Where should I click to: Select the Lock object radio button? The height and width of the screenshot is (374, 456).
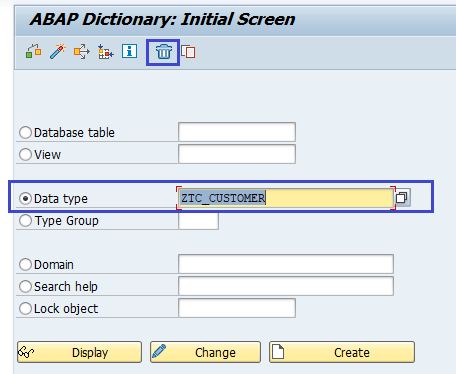[25, 308]
